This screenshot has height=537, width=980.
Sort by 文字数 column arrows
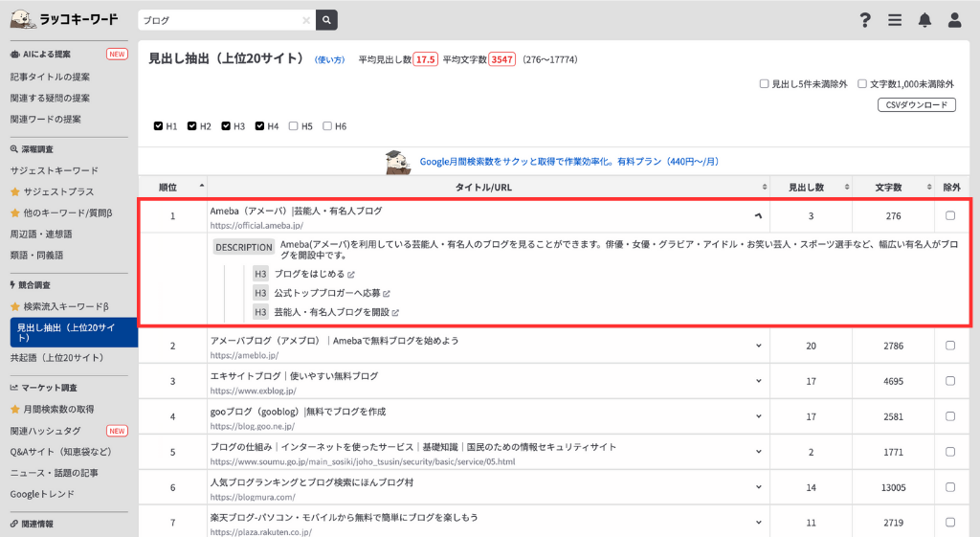929,187
